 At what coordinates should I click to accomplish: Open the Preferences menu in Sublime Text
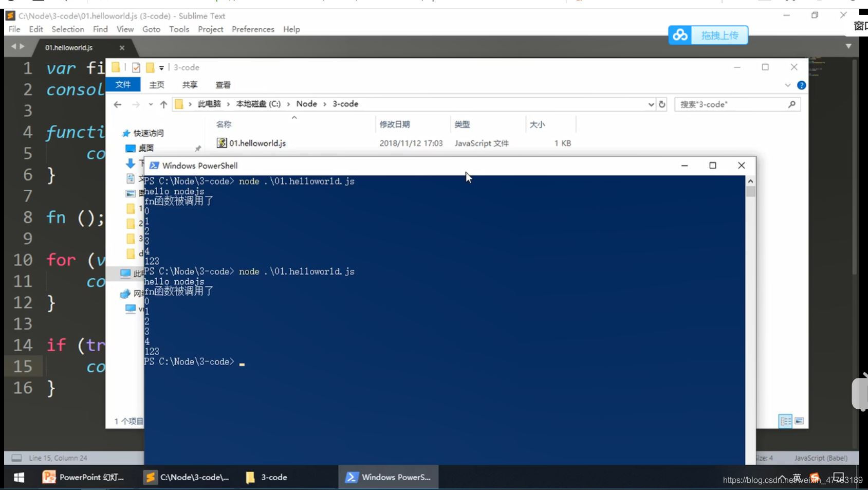(x=253, y=29)
